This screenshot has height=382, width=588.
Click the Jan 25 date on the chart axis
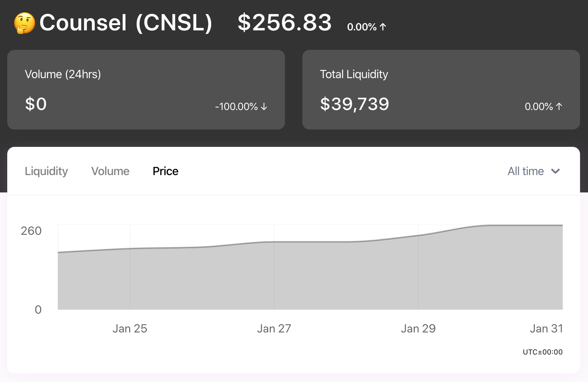130,328
